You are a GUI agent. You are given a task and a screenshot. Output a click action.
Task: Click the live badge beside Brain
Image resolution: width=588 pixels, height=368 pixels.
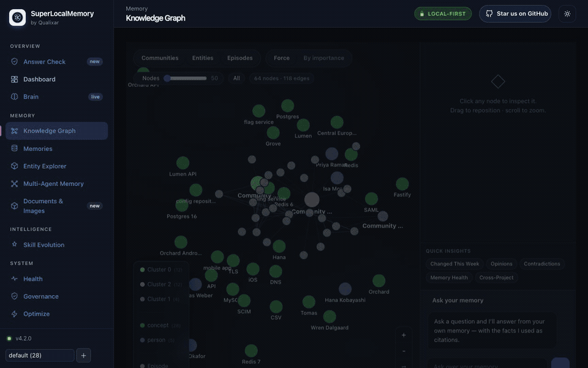pos(96,96)
